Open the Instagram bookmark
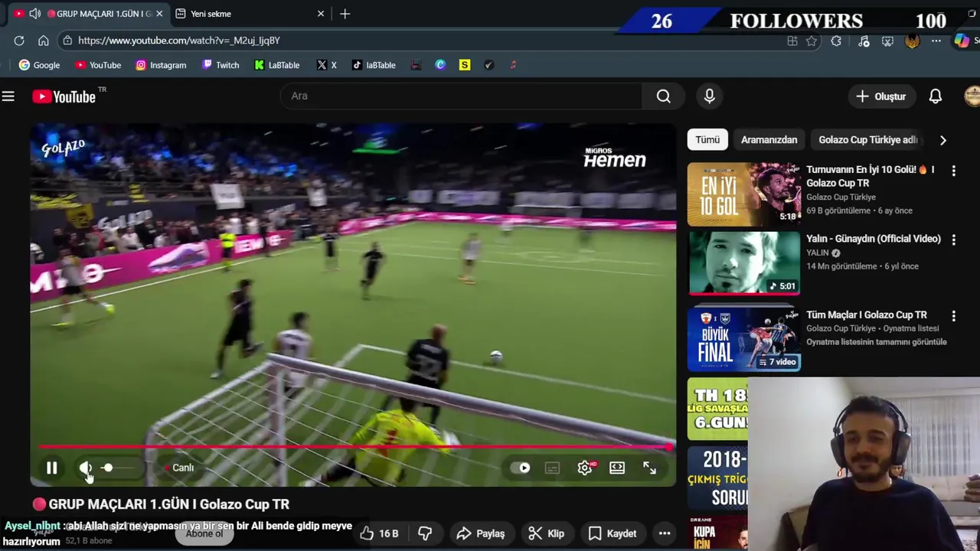The width and height of the screenshot is (980, 551). click(161, 65)
